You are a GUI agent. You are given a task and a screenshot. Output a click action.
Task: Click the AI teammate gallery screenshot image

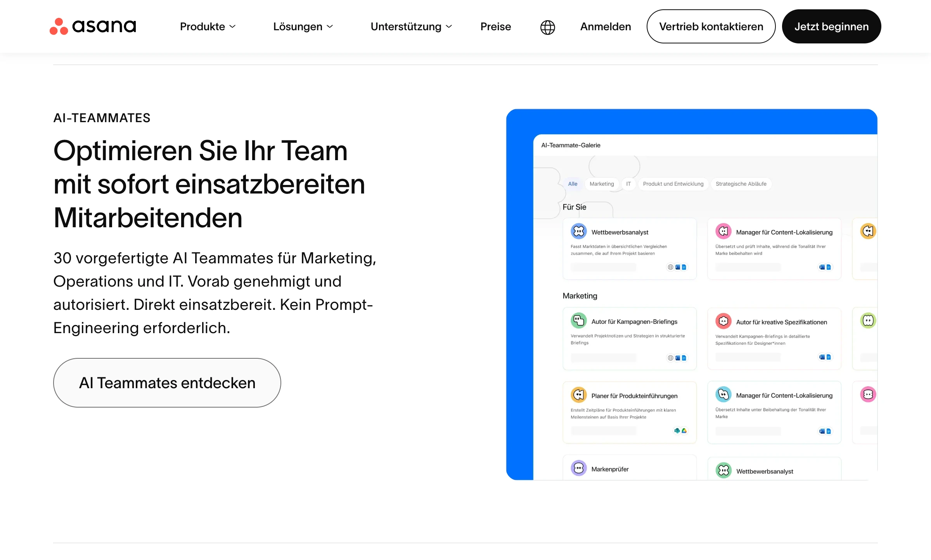(x=692, y=294)
